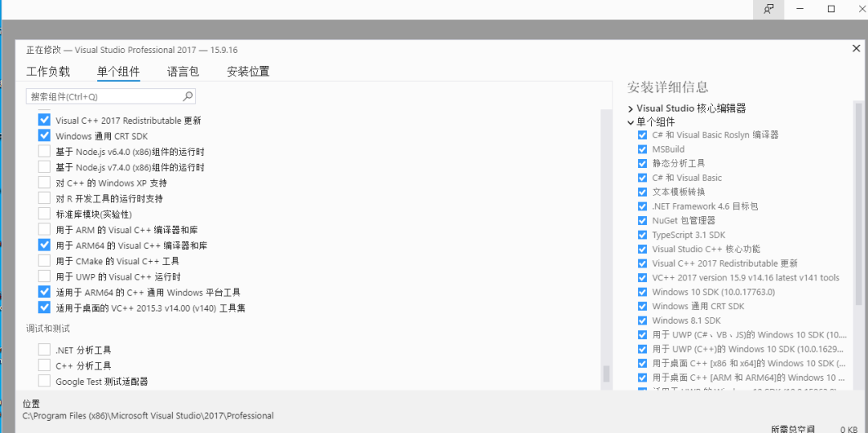
Task: Uncheck Windows 8.1 SDK
Action: coord(642,321)
